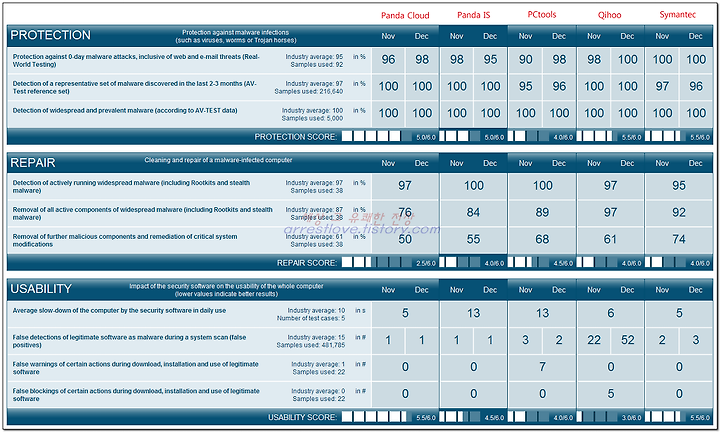720x432 pixels.
Task: Click Qihoo's Dec false detections value 52
Action: click(x=628, y=340)
